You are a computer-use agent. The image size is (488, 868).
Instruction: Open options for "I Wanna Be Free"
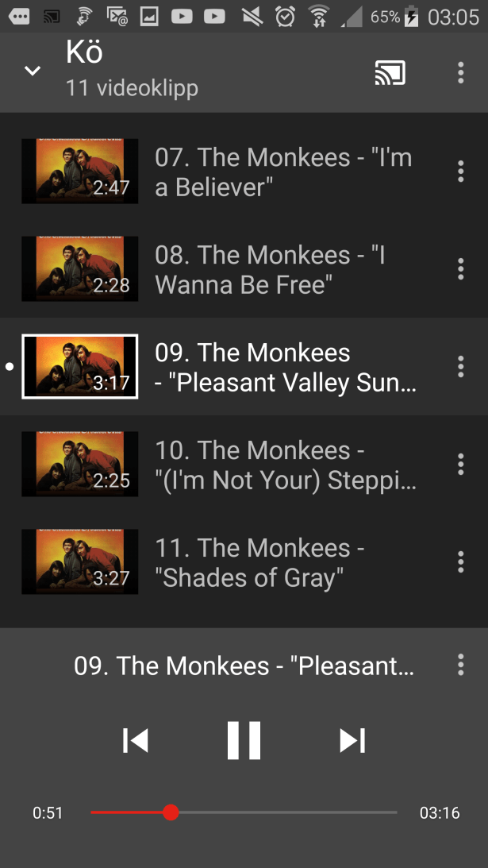pos(460,269)
